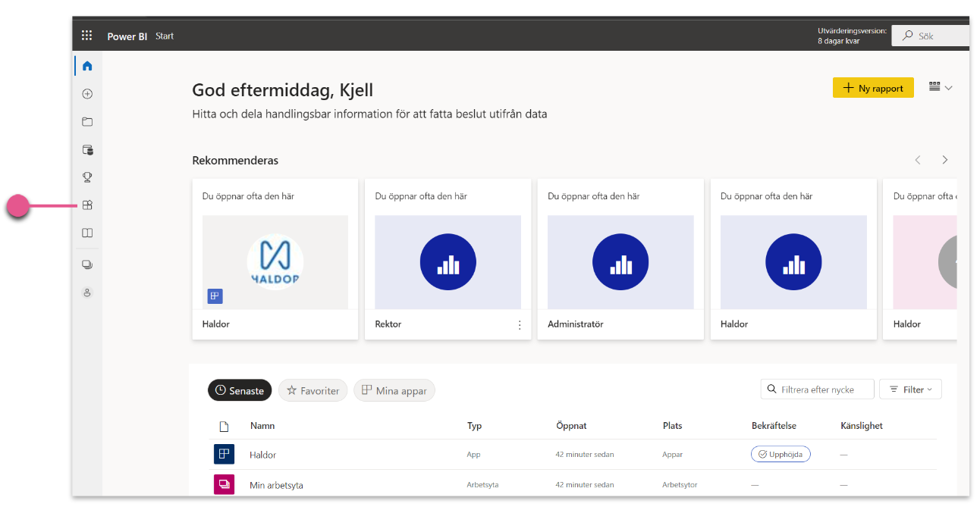Open the Workspaces icon in the sidebar

point(87,265)
